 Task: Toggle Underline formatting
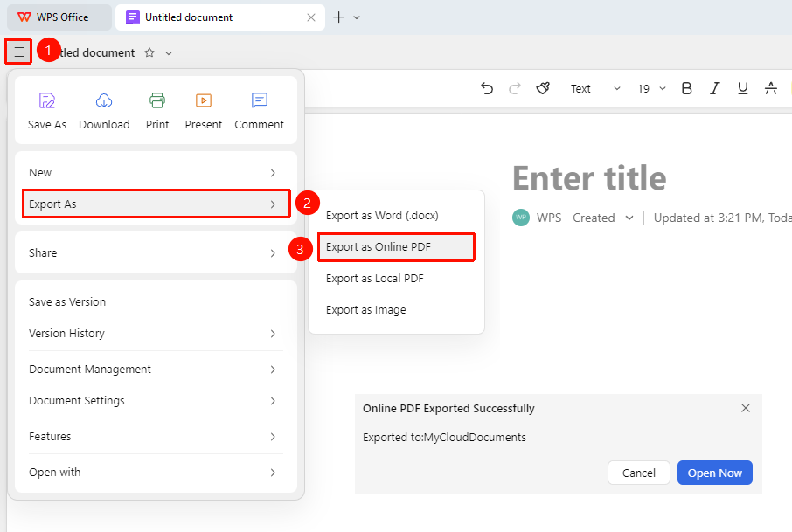(x=742, y=89)
